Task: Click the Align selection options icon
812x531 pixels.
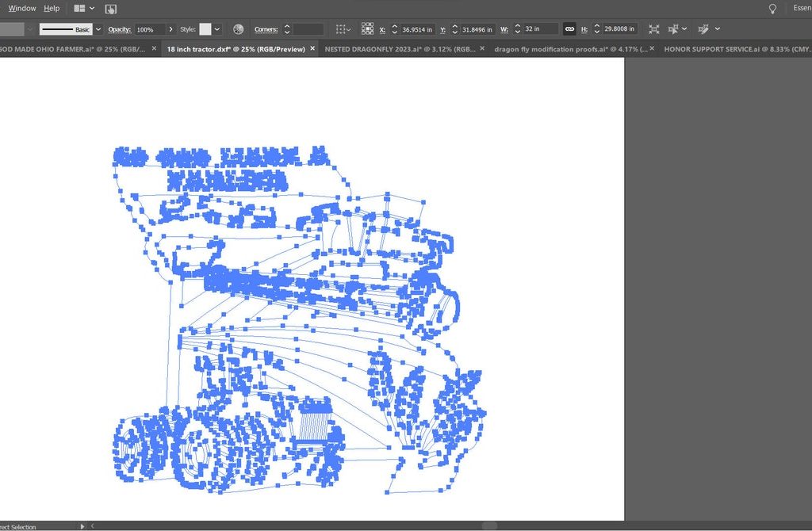Action: coord(341,29)
